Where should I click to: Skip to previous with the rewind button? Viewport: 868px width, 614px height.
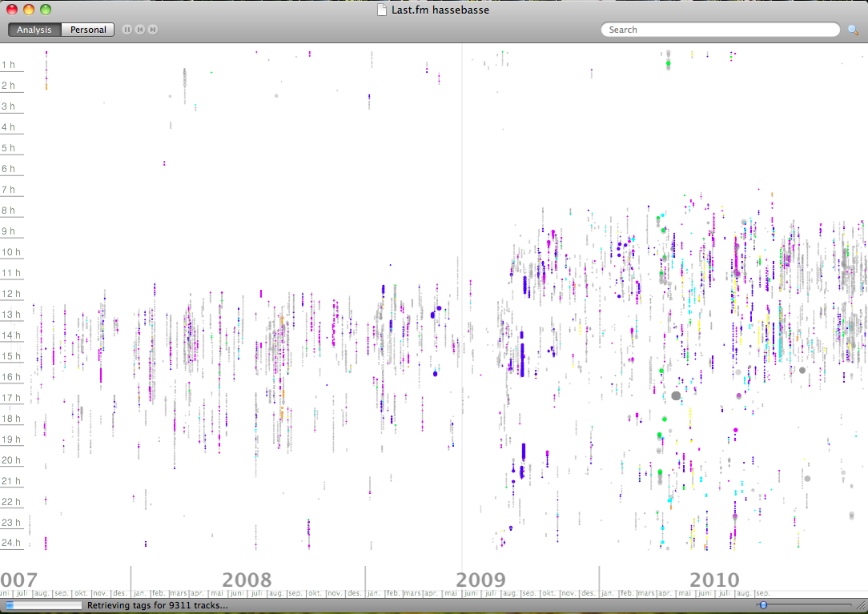(x=140, y=30)
